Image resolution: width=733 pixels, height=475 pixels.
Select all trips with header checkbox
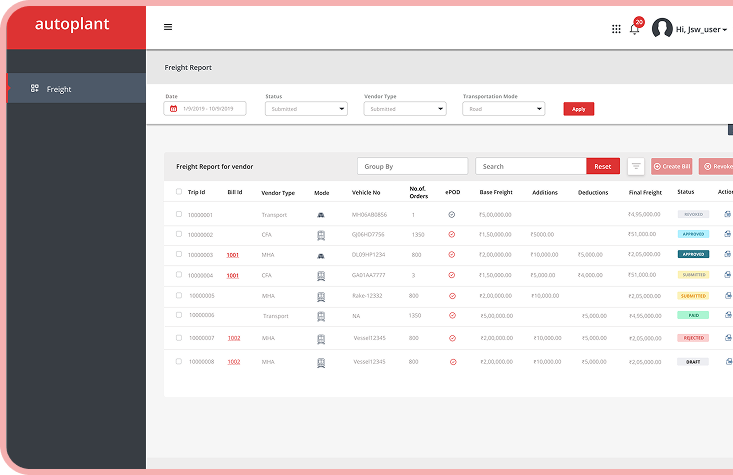click(179, 191)
